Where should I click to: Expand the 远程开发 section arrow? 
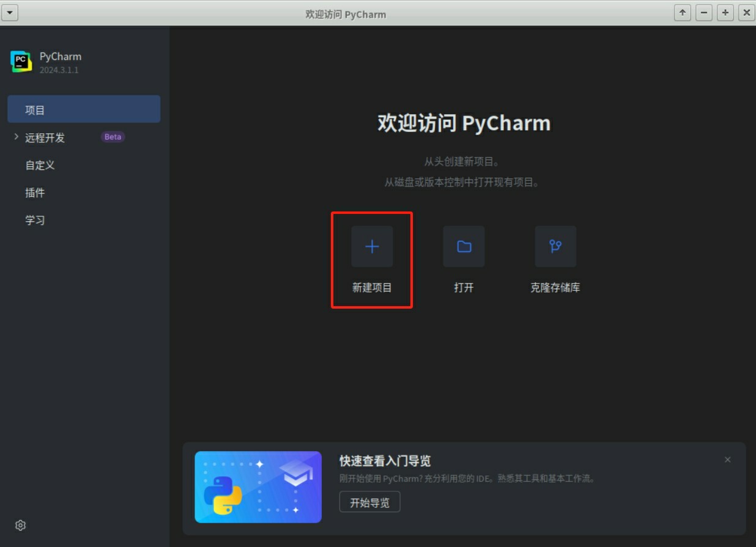pyautogui.click(x=16, y=137)
